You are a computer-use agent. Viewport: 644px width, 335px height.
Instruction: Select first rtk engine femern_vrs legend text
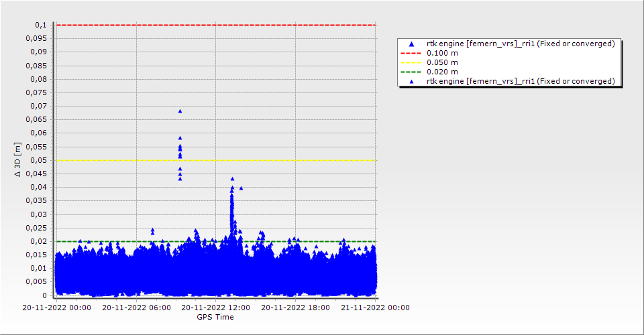pos(521,44)
